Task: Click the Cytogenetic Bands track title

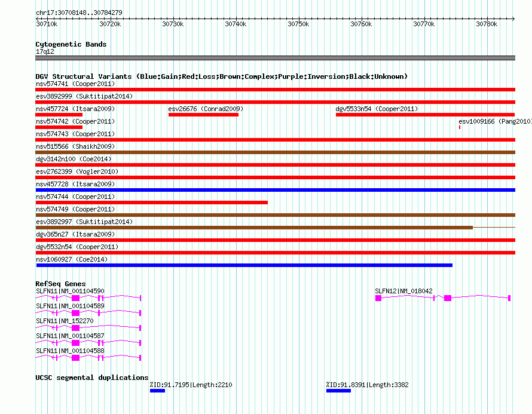Action: 71,44
